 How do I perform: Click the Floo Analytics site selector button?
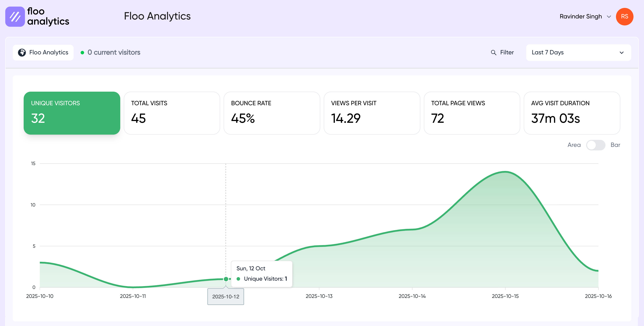(43, 53)
